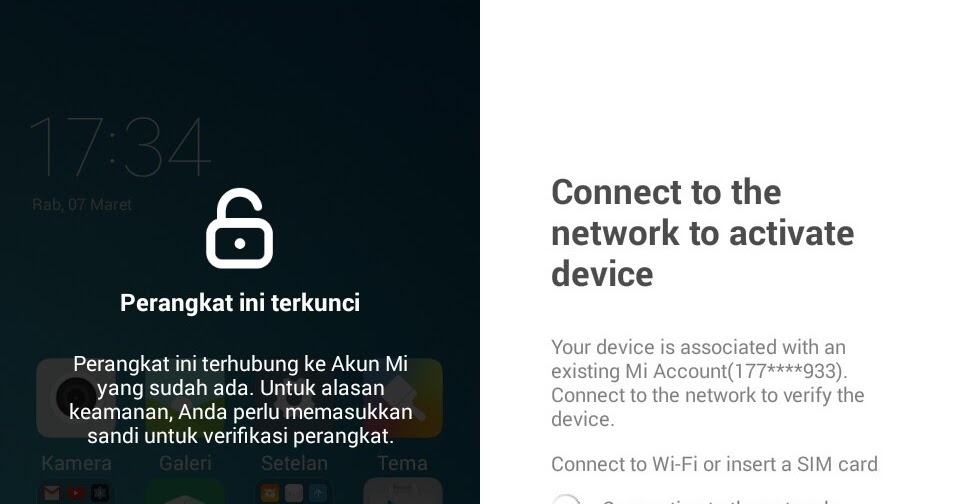Open the folder containing Gmail and YouTube
The width and height of the screenshot is (960, 504).
[76, 492]
